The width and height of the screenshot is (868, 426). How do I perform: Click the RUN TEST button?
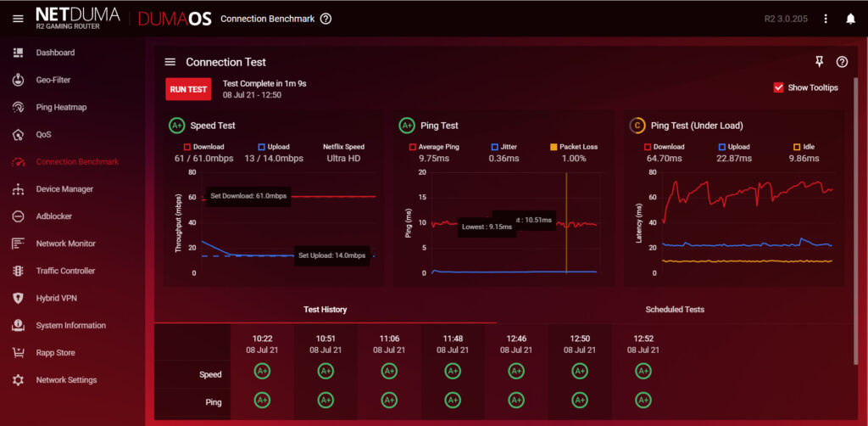188,89
